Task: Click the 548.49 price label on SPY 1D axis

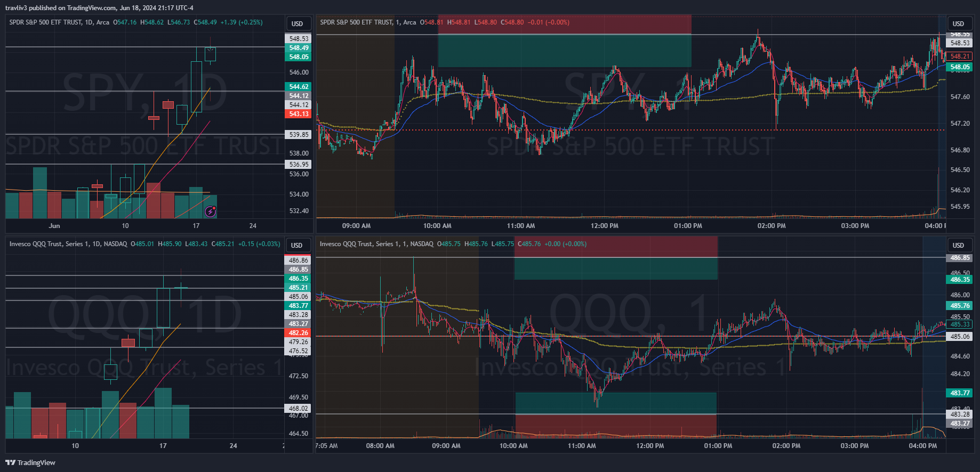Action: pyautogui.click(x=299, y=48)
